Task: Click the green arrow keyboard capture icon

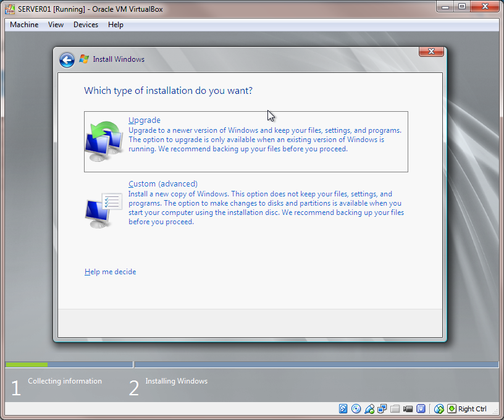Action: tap(451, 409)
